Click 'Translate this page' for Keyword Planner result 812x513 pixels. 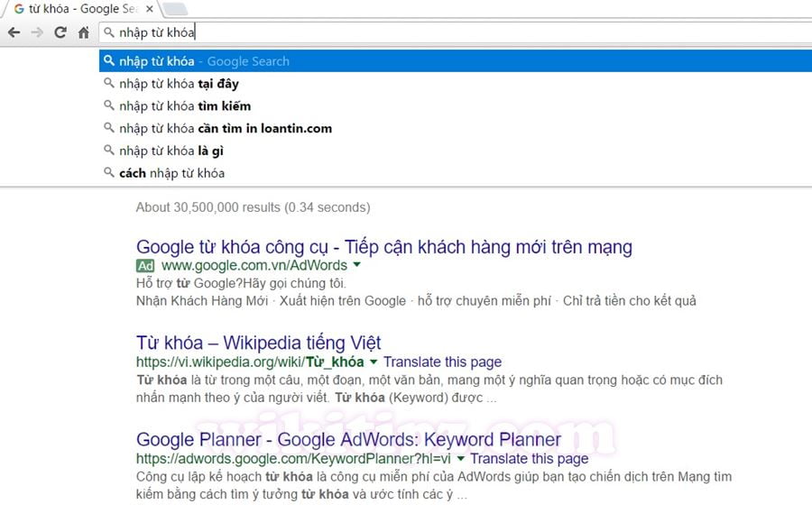click(x=530, y=459)
